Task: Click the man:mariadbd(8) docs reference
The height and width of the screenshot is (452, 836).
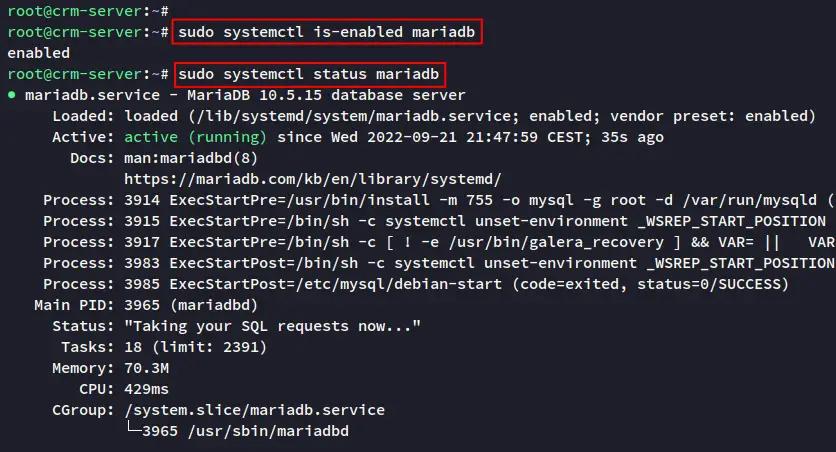Action: tap(191, 158)
